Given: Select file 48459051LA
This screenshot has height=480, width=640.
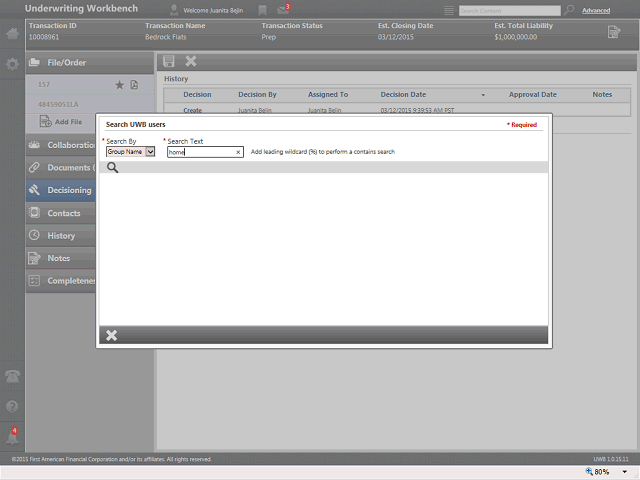Looking at the screenshot, I should click(x=58, y=104).
